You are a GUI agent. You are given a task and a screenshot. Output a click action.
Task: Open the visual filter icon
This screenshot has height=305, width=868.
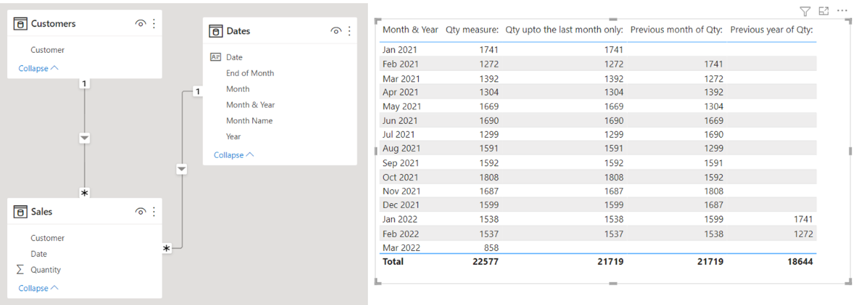tap(805, 11)
